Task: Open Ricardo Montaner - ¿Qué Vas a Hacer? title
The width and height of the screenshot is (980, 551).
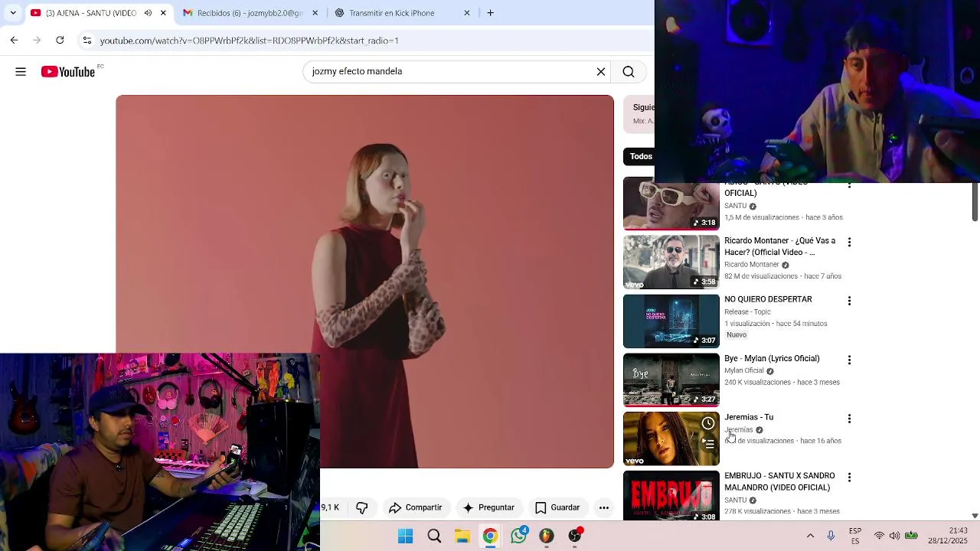Action: pos(780,246)
